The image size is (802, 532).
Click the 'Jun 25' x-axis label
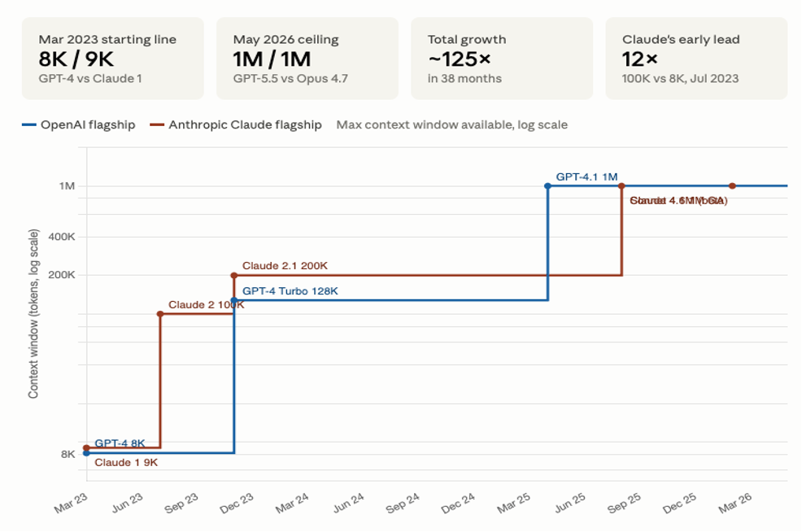click(570, 503)
